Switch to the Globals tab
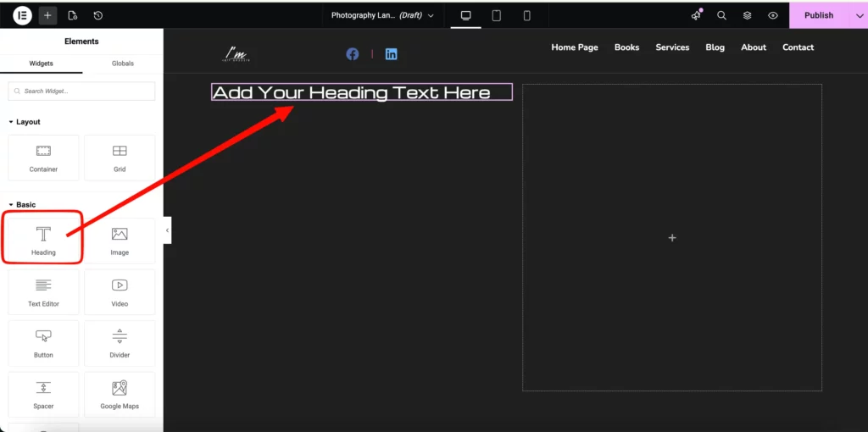This screenshot has width=868, height=432. (123, 64)
